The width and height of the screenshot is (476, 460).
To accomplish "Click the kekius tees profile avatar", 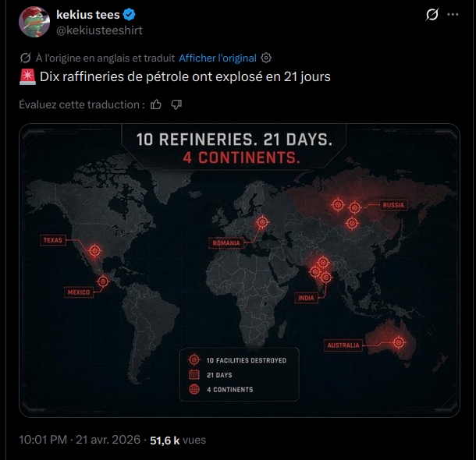I will [x=34, y=22].
